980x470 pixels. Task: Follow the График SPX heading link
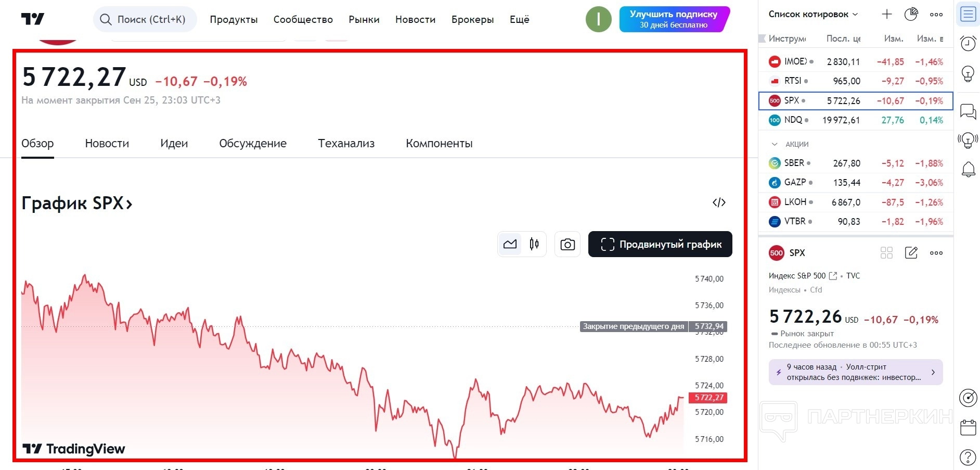(77, 203)
